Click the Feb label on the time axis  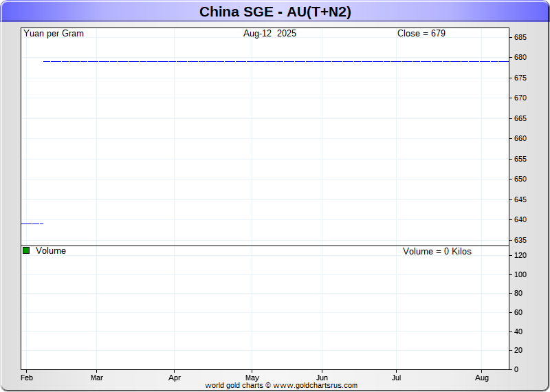tap(27, 378)
